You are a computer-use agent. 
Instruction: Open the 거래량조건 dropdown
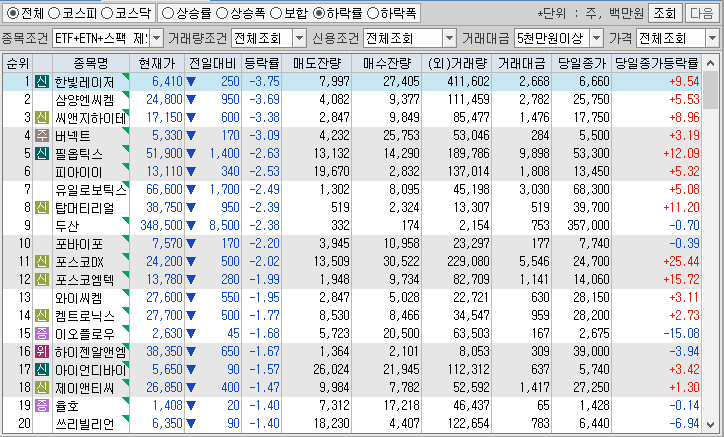(299, 38)
